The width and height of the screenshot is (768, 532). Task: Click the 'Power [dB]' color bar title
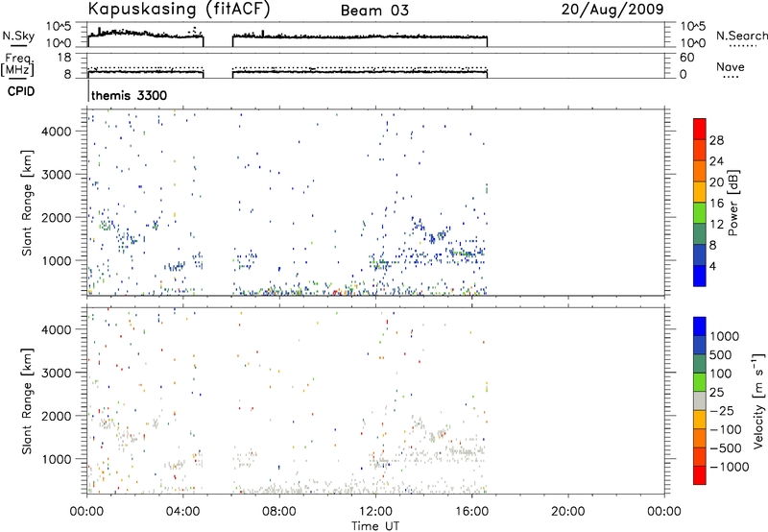pos(733,203)
